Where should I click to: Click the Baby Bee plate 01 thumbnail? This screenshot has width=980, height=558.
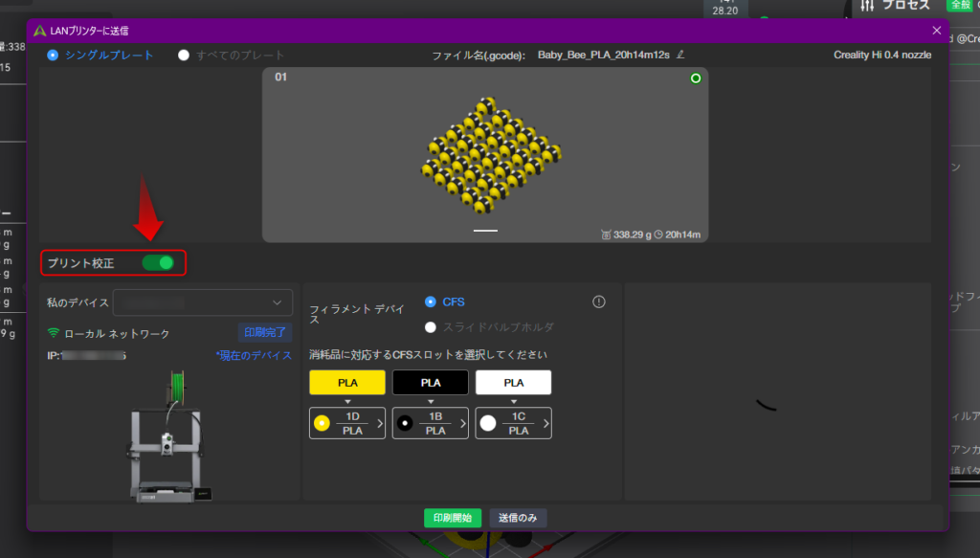[485, 154]
